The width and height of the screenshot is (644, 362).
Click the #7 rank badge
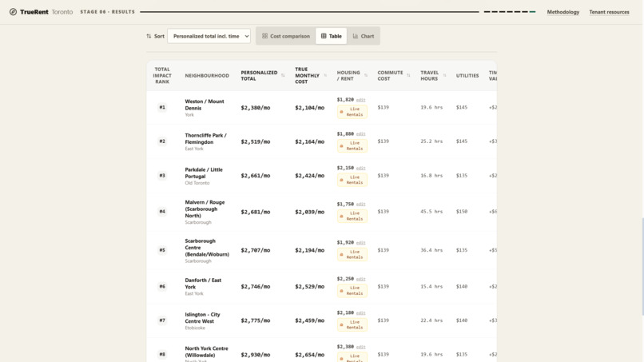[162, 320]
